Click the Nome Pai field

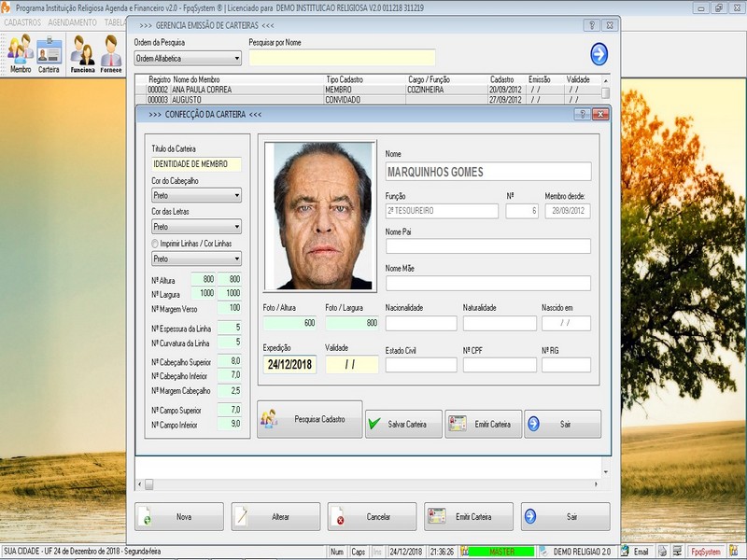(x=488, y=246)
